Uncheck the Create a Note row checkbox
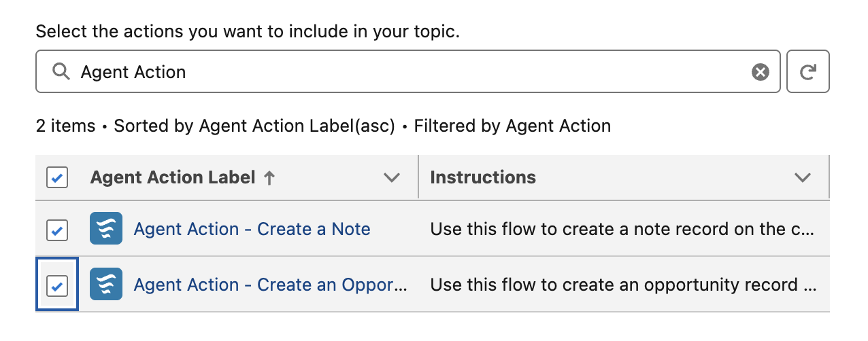Screen dimensions: 868x341 (x=57, y=230)
